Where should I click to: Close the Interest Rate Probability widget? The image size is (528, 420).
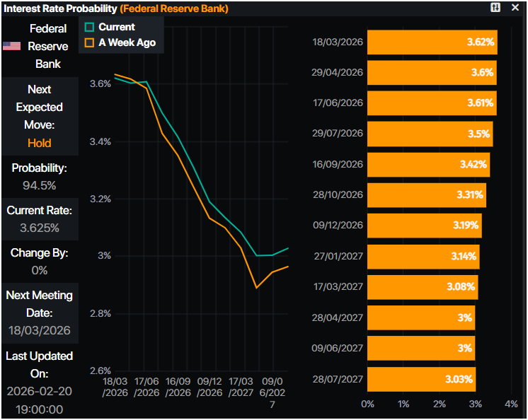tap(515, 8)
